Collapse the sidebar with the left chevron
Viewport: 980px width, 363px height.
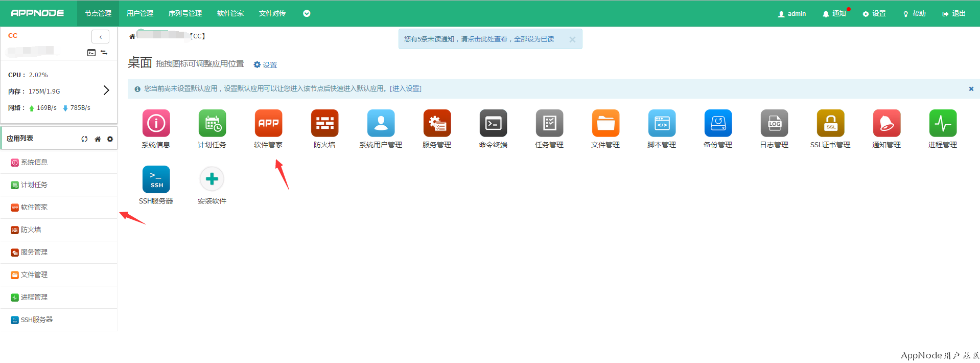(x=100, y=37)
